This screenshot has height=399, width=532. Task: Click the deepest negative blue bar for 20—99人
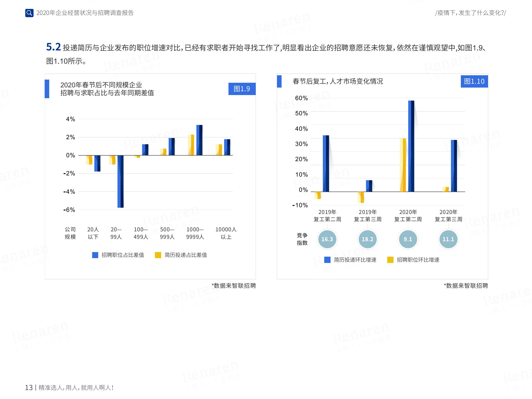[120, 181]
